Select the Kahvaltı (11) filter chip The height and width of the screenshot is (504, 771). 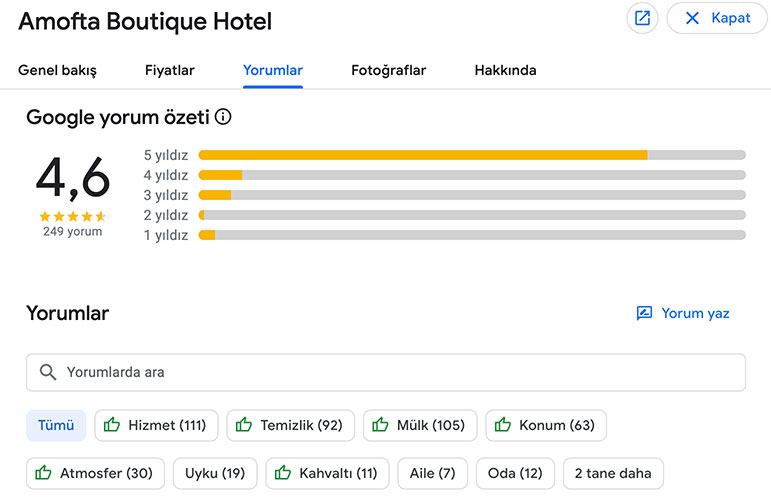(x=327, y=473)
